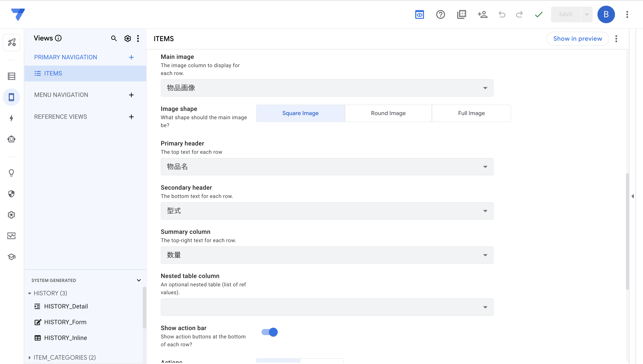Image resolution: width=643 pixels, height=364 pixels.
Task: Click the help question mark icon
Action: click(440, 14)
